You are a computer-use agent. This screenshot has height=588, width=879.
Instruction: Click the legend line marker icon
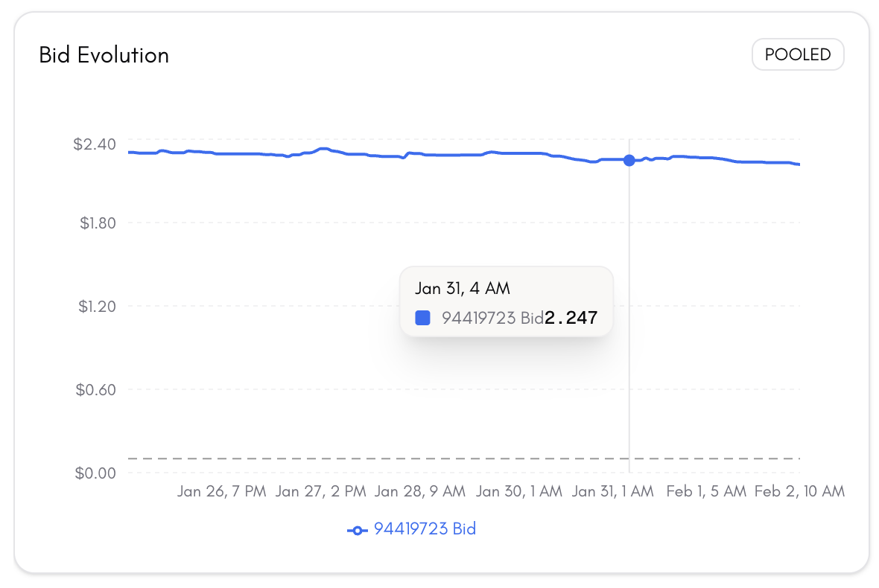point(357,531)
